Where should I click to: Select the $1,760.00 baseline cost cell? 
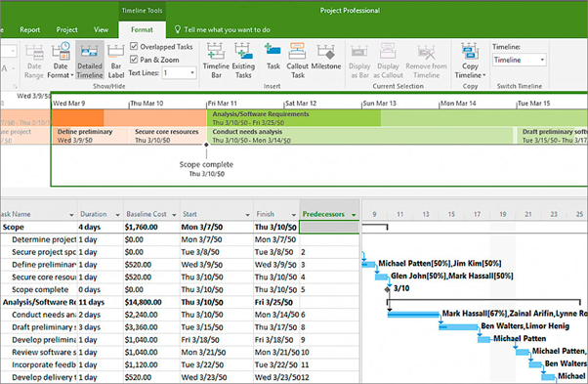[x=151, y=227]
